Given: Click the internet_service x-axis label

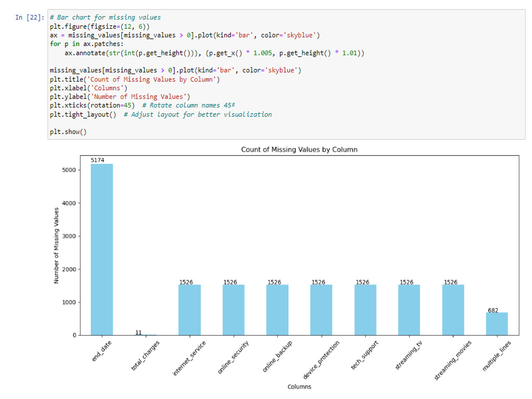Looking at the screenshot, I should coord(189,358).
